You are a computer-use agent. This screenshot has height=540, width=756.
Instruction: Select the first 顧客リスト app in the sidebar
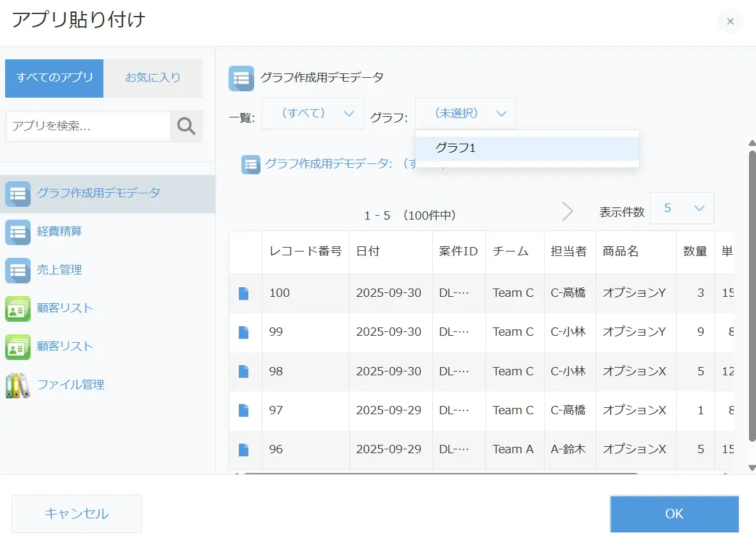(x=64, y=308)
